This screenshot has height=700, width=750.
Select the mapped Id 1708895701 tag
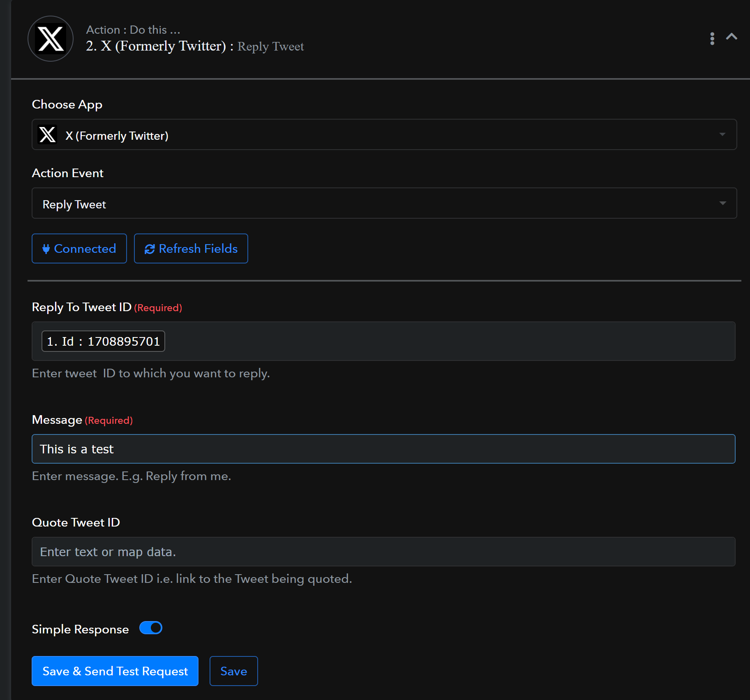[x=103, y=341]
